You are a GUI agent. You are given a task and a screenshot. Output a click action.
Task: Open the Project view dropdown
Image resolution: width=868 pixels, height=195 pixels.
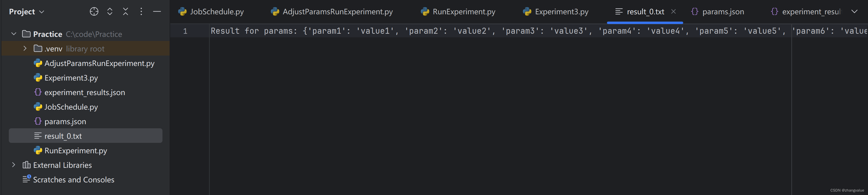pyautogui.click(x=27, y=11)
